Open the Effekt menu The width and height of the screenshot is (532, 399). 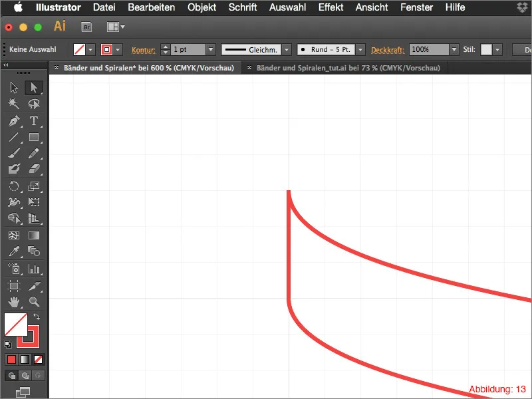(x=331, y=7)
